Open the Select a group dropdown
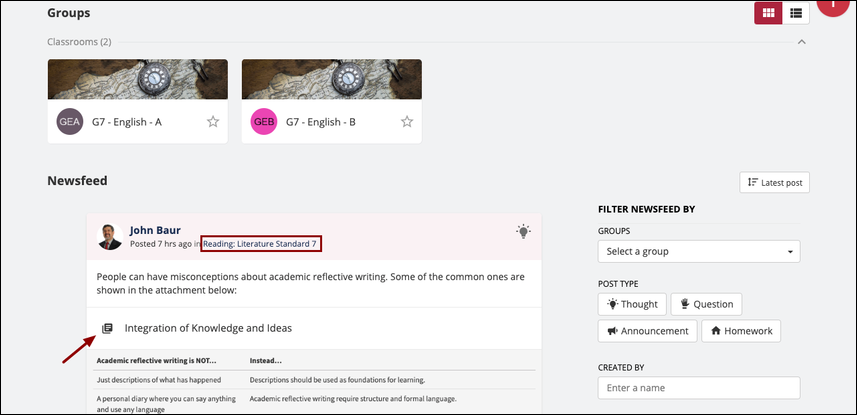Image resolution: width=857 pixels, height=415 pixels. pos(699,252)
